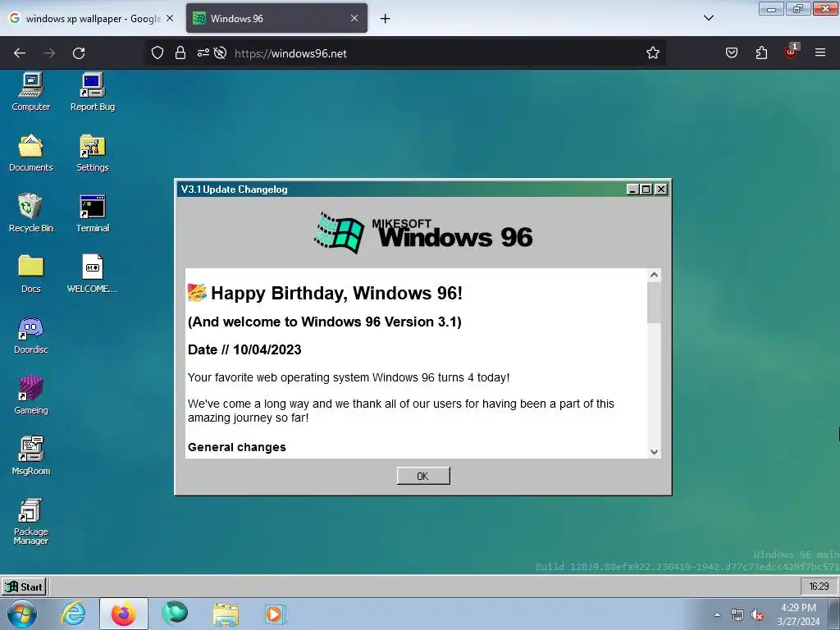Close the V3.1 Update Changelog window
Image resolution: width=840 pixels, height=630 pixels.
(x=661, y=189)
